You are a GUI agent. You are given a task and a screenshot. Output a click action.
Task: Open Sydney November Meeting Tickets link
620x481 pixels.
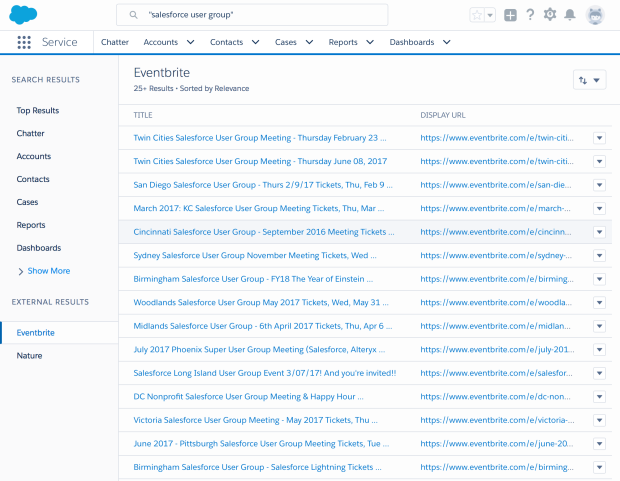[x=255, y=256]
